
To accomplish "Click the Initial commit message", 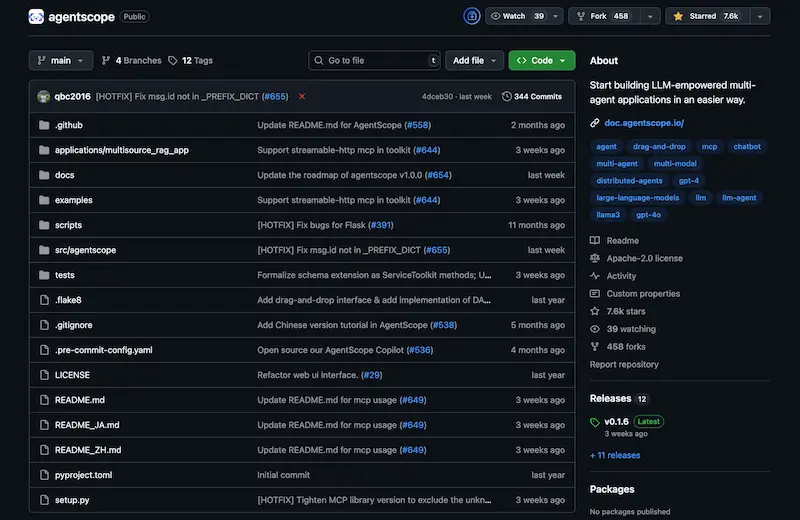I will pyautogui.click(x=283, y=475).
